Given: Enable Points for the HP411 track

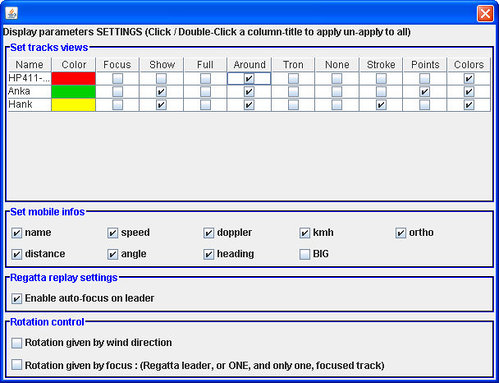Looking at the screenshot, I should 425,79.
